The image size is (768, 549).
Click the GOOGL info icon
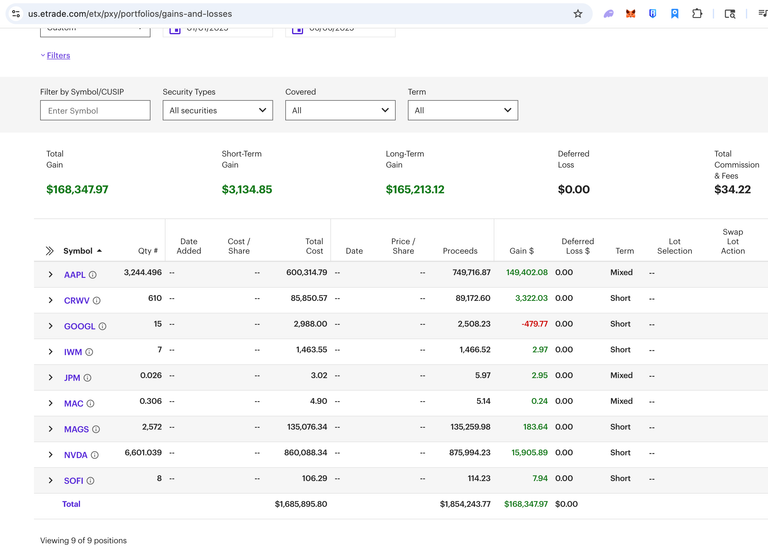(102, 326)
